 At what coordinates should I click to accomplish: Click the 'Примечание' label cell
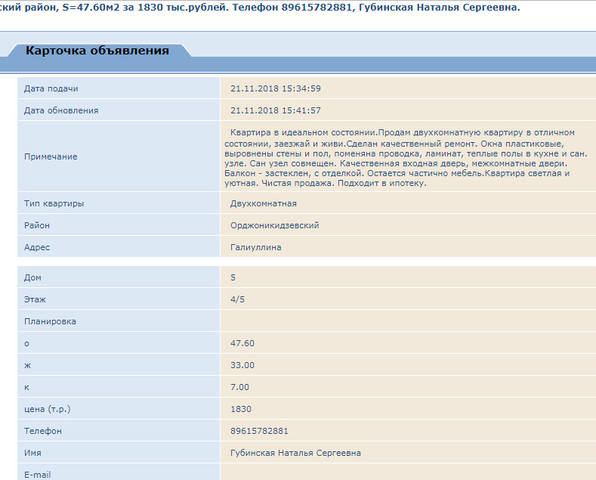(118, 157)
